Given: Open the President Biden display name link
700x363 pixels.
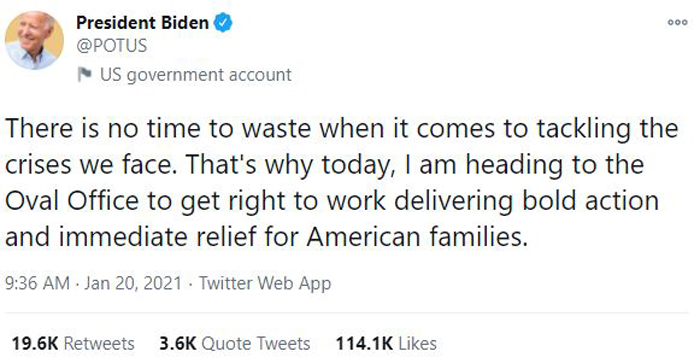Looking at the screenshot, I should 142,22.
